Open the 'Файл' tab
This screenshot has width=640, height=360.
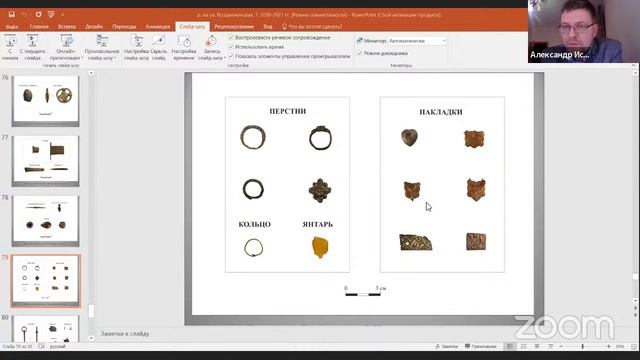(12, 27)
